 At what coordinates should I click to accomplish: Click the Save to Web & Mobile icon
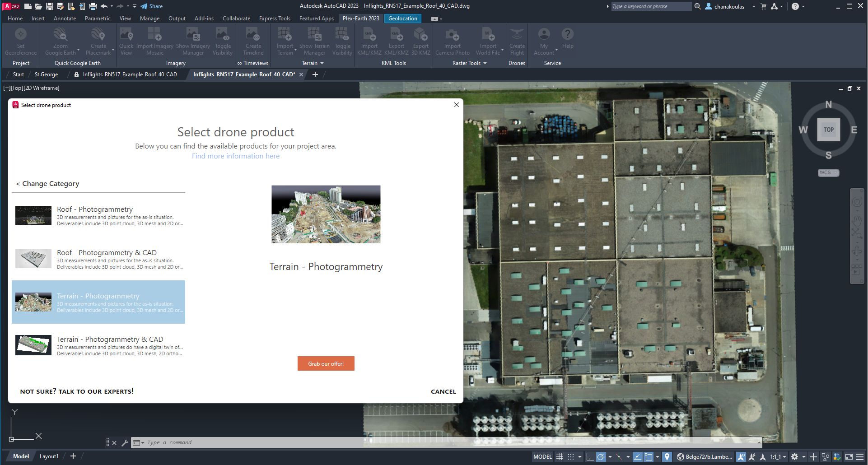tap(82, 6)
